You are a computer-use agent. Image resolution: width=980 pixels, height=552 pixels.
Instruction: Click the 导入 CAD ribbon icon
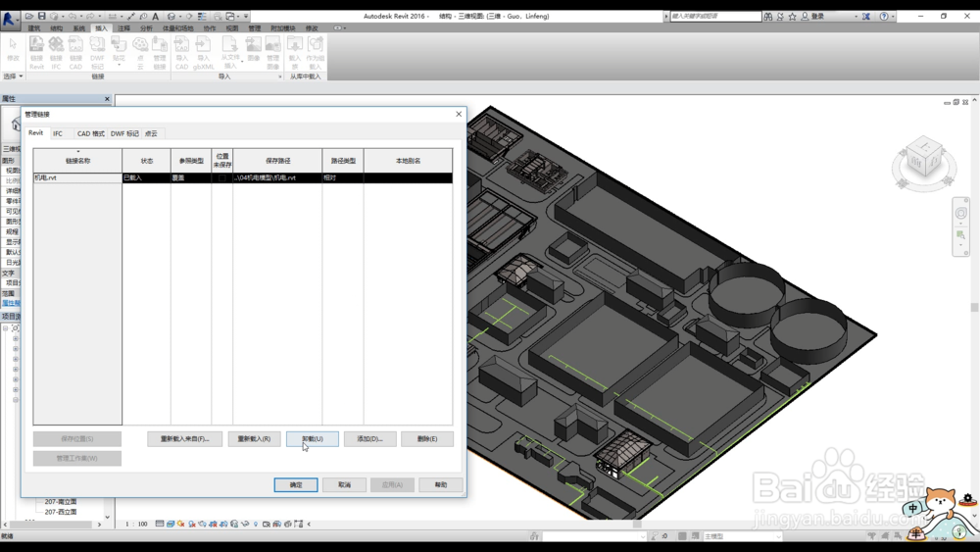click(181, 53)
